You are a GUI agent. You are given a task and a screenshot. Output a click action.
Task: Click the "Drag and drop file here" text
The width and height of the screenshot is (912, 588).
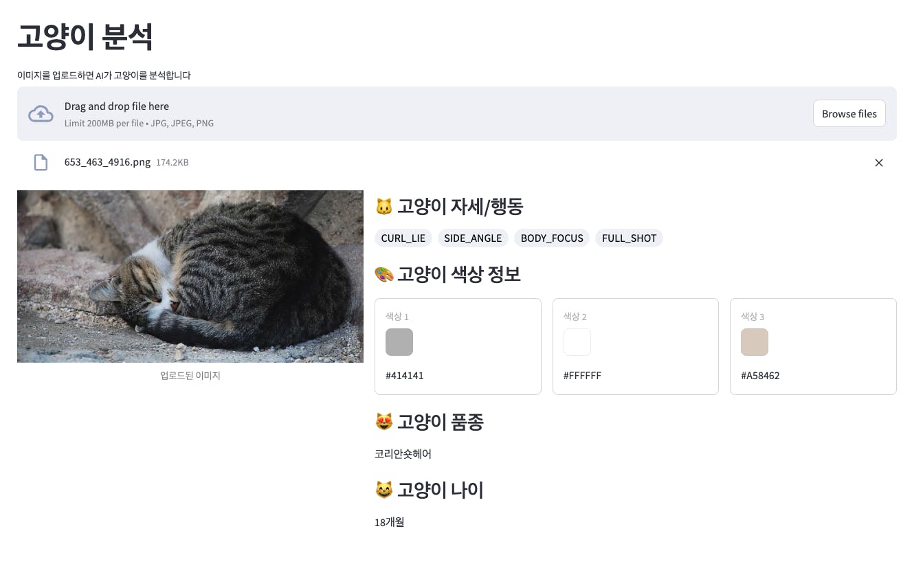[117, 106]
